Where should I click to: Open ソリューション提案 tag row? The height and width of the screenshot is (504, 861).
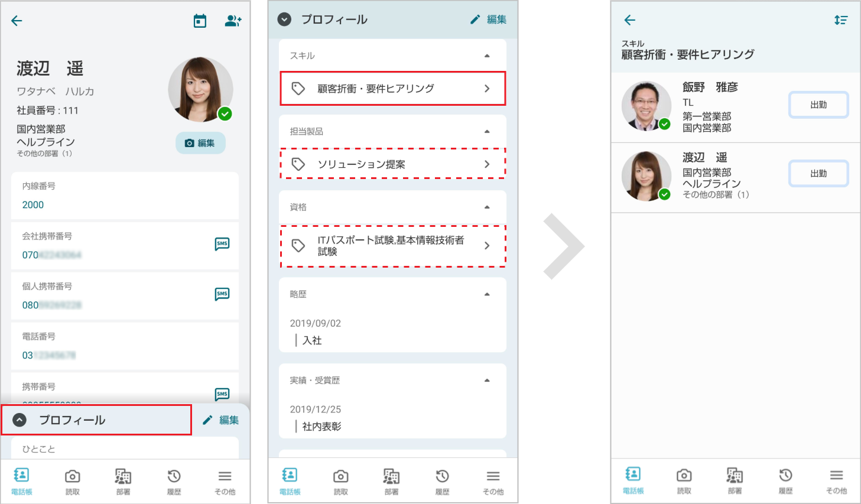click(x=392, y=164)
